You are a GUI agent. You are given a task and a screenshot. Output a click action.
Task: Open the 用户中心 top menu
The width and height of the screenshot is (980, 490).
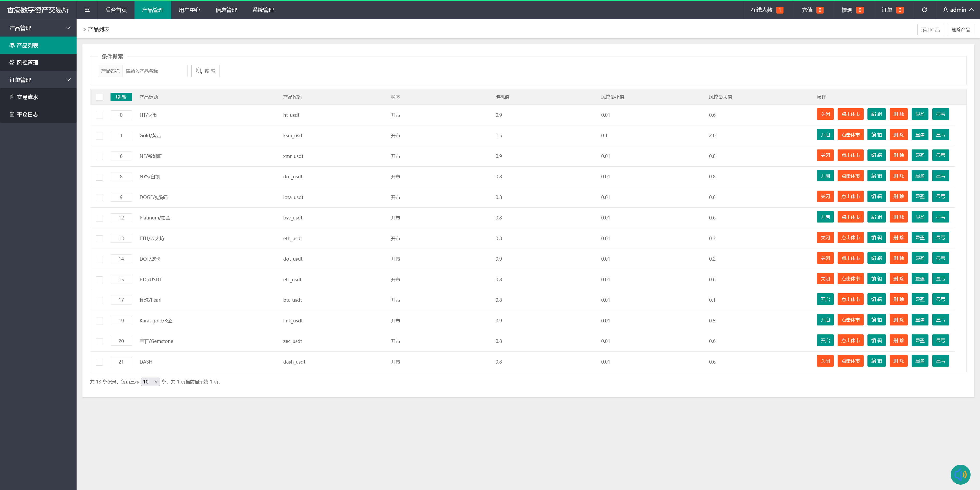pos(189,10)
